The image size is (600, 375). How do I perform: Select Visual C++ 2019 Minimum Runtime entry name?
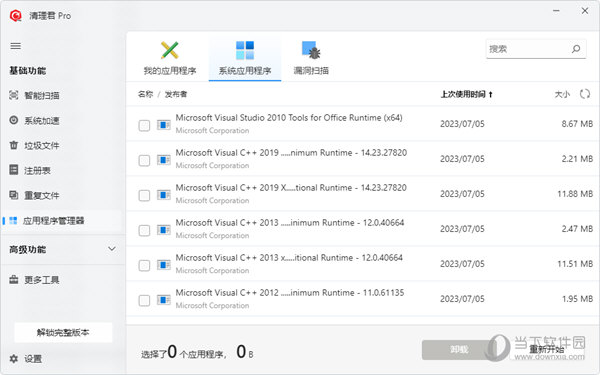pos(291,153)
